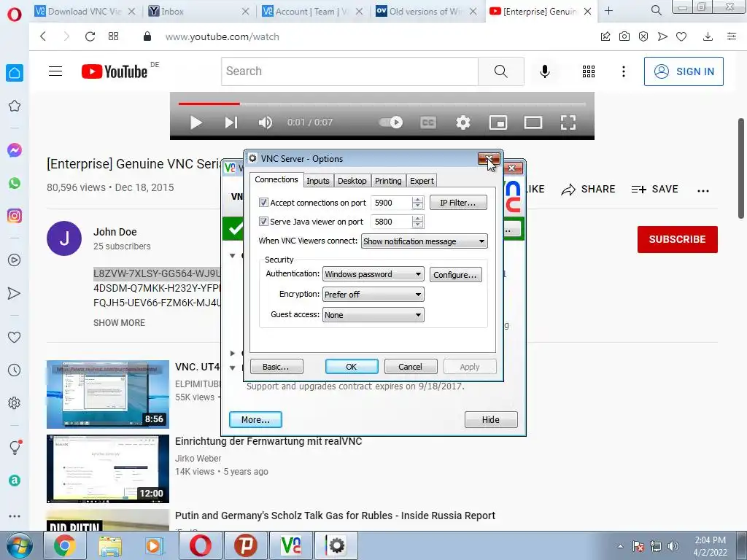
Task: Click Cancel in VNC Options
Action: pyautogui.click(x=410, y=367)
